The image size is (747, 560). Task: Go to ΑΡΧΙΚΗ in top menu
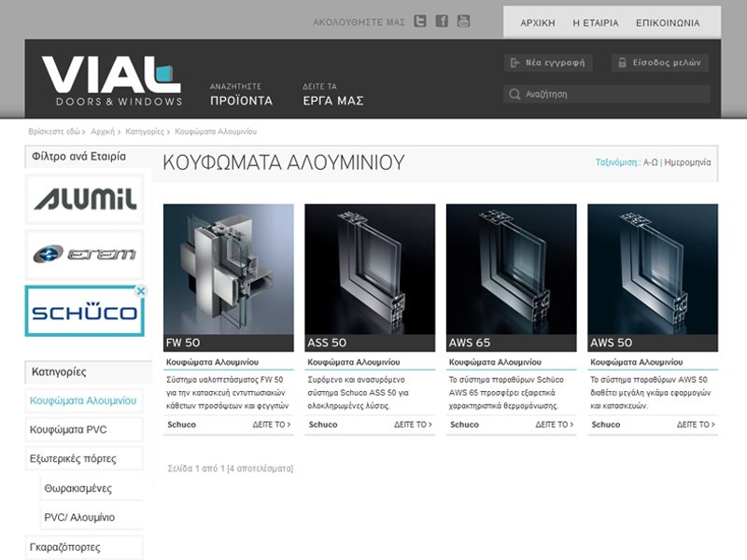pos(538,22)
